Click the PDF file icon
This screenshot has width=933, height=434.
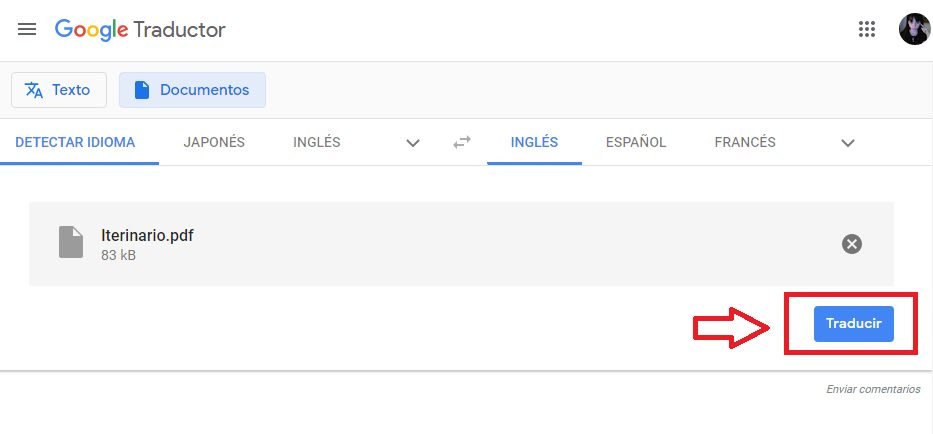[x=71, y=243]
